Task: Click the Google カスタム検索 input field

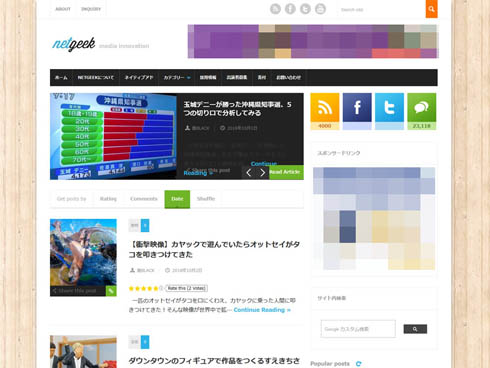Action: [x=358, y=329]
